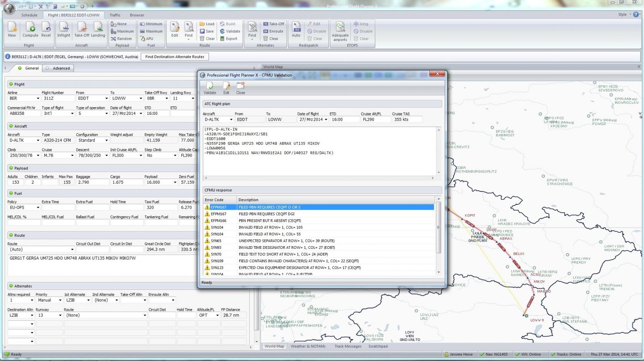Open the Inflight aircraft option
Screen dimensions: 644x361
pyautogui.click(x=64, y=29)
